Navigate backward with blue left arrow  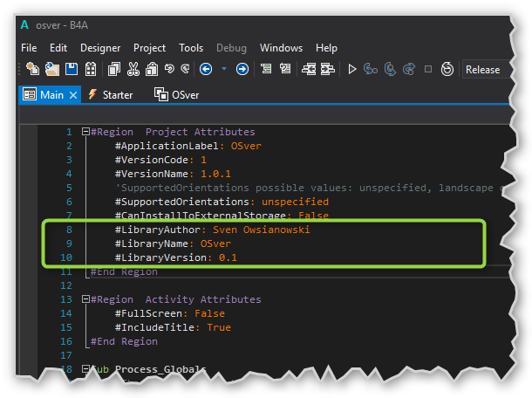(206, 69)
